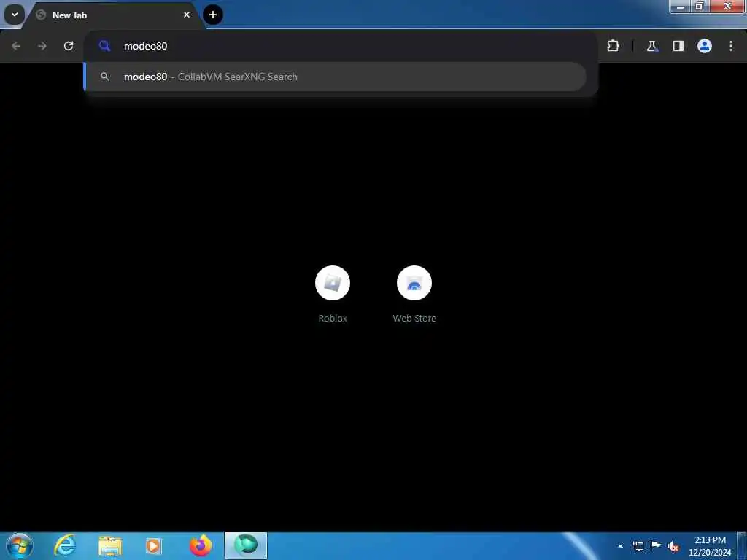Screen dimensions: 747x560
Task: Launch Windows Media Player from the taskbar
Action: click(x=154, y=545)
